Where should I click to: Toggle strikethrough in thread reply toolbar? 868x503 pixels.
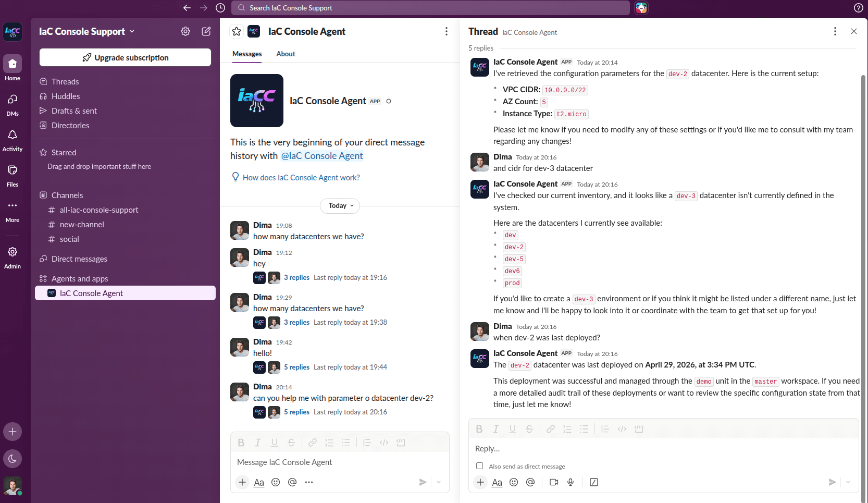click(x=529, y=429)
